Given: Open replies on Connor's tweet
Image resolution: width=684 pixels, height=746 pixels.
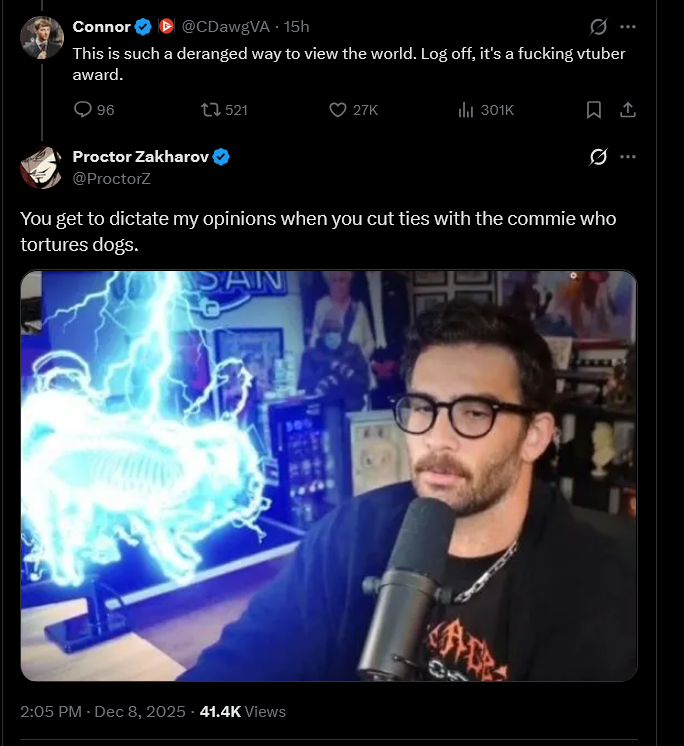Looking at the screenshot, I should [94, 110].
